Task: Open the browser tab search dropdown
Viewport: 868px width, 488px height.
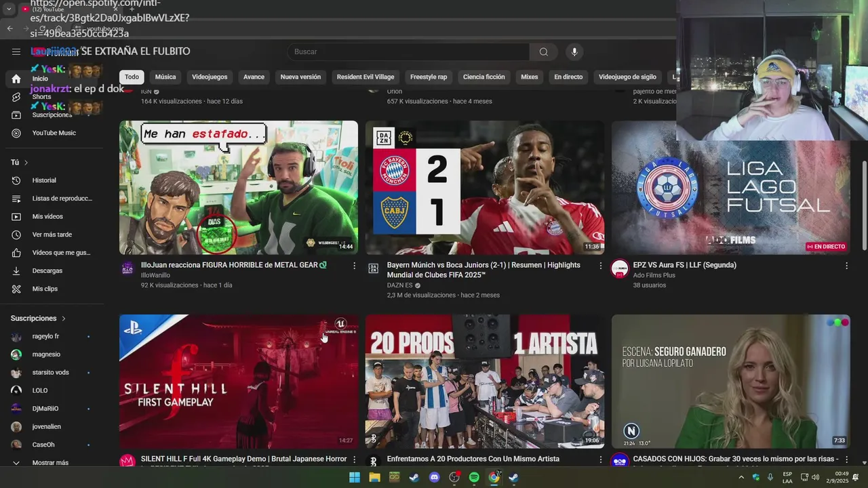Action: coord(9,9)
